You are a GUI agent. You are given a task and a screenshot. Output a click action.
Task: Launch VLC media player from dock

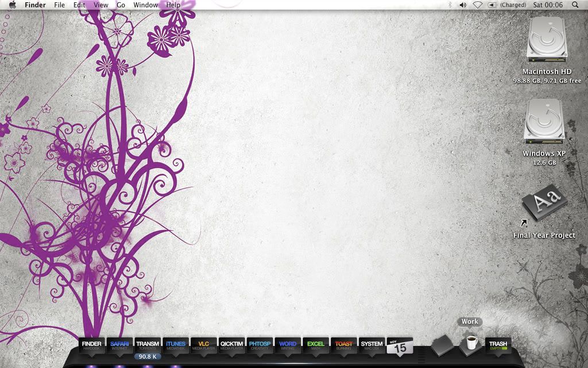(x=204, y=346)
